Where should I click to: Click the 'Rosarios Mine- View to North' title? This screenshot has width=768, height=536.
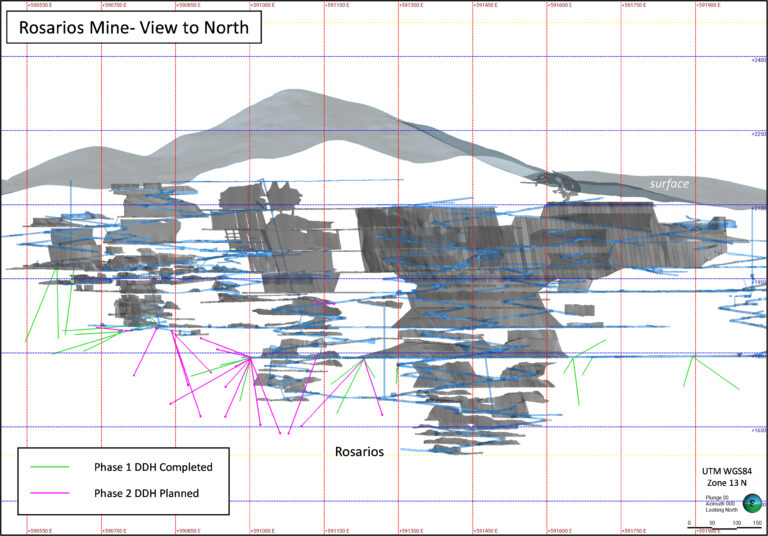(135, 27)
